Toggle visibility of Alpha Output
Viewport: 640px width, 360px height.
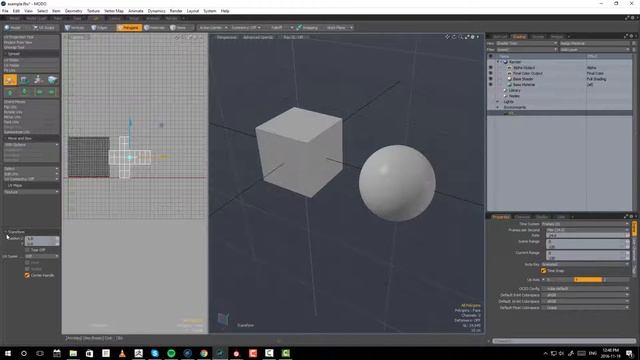tap(490, 68)
